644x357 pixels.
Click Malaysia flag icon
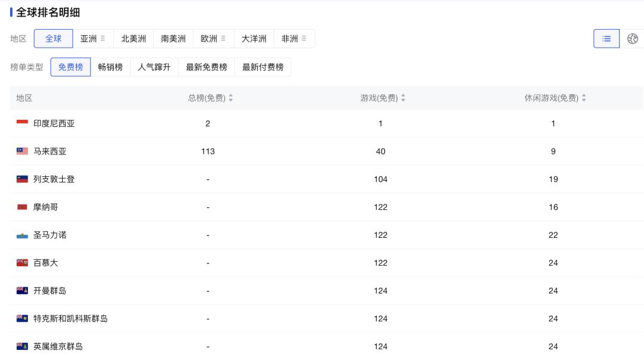pos(22,151)
